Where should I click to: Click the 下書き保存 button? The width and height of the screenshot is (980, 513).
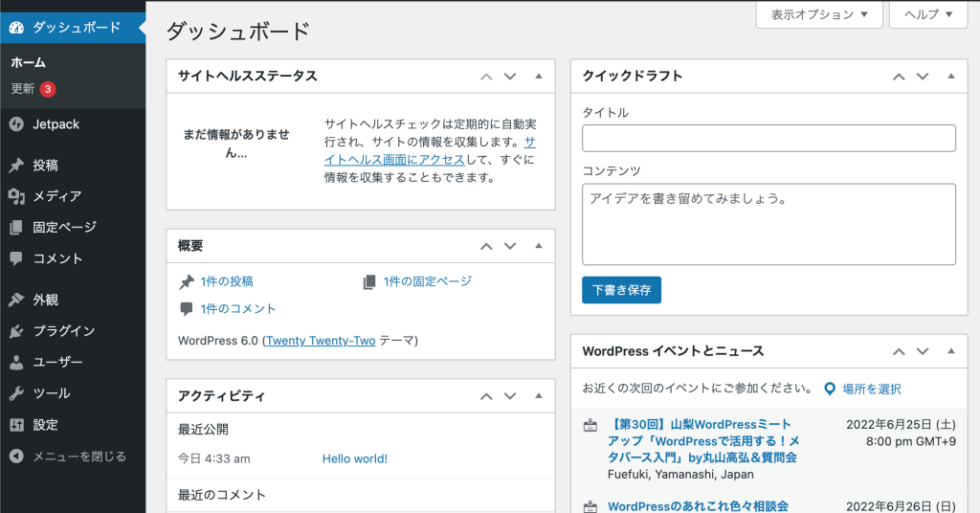(621, 290)
